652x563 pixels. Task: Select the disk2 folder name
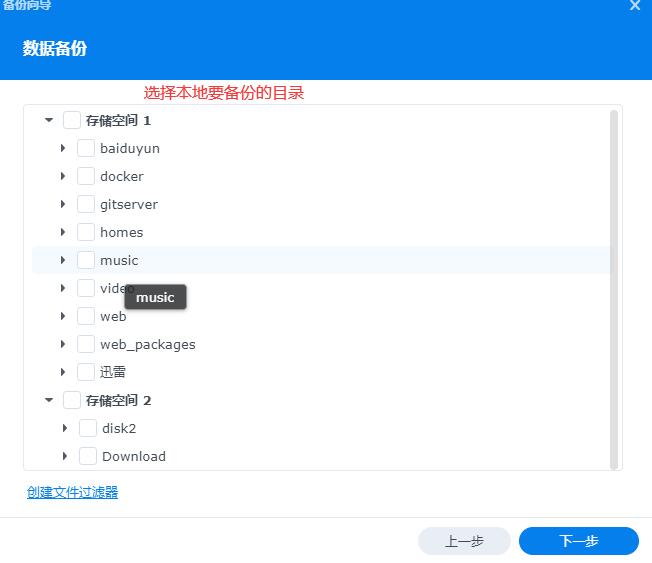[x=119, y=428]
